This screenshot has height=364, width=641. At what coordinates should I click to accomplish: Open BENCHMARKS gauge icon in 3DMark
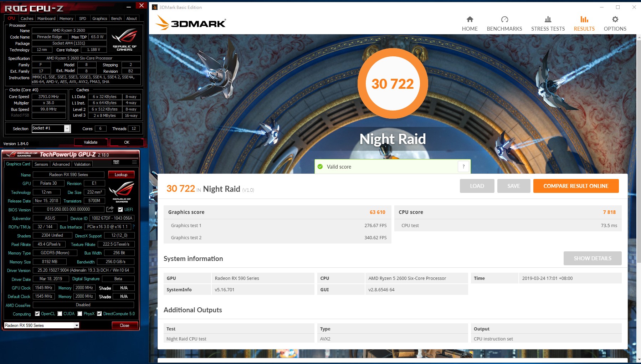click(x=504, y=19)
